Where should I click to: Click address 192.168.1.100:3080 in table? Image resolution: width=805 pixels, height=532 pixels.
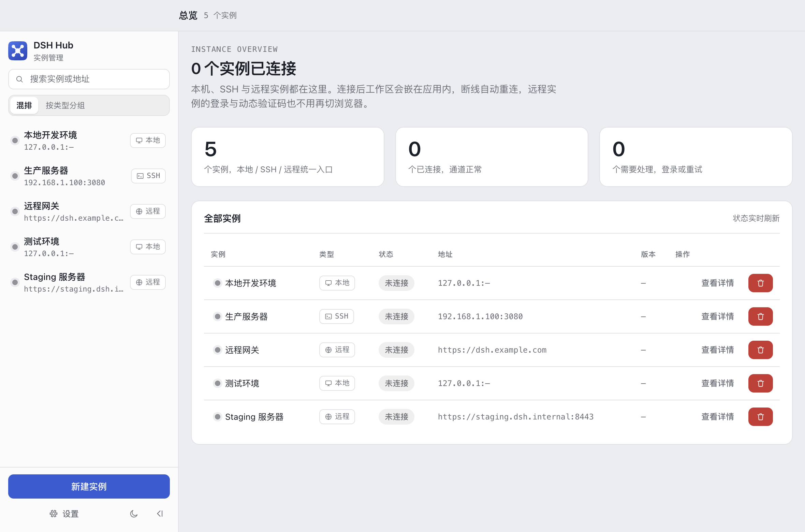480,316
